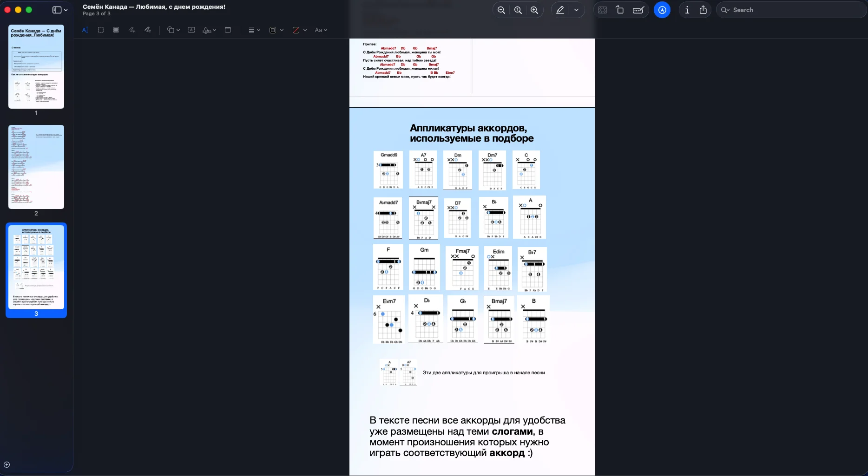Choose the Redact tool

pos(116,30)
